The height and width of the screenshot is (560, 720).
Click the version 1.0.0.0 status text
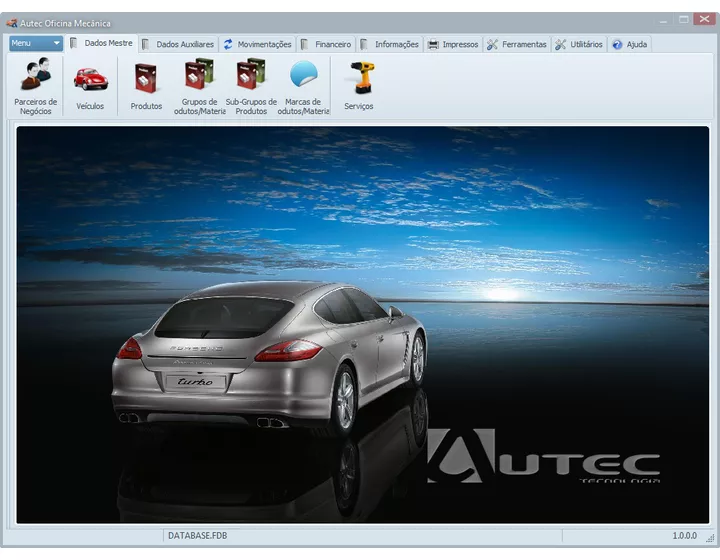click(x=684, y=536)
